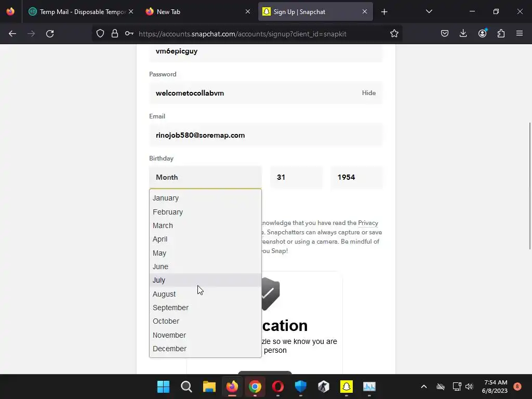Choose September in the dropdown
This screenshot has height=399, width=532.
(205, 308)
